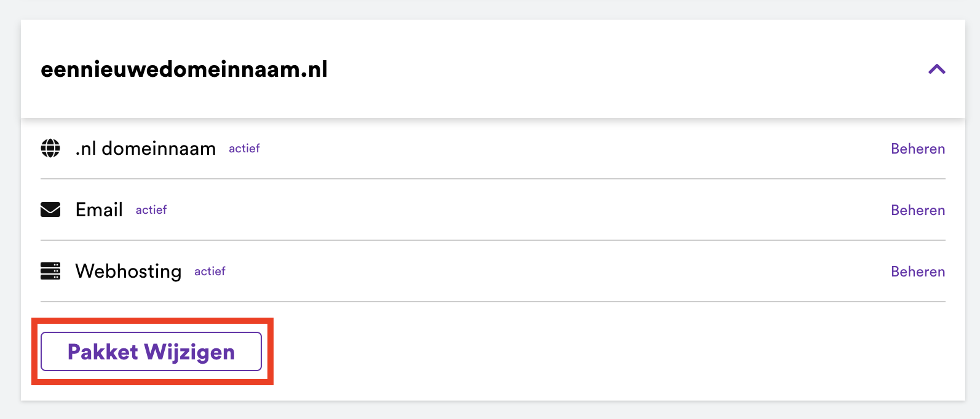Viewport: 980px width, 419px height.
Task: Click the server icon beside Webhosting
Action: (50, 271)
